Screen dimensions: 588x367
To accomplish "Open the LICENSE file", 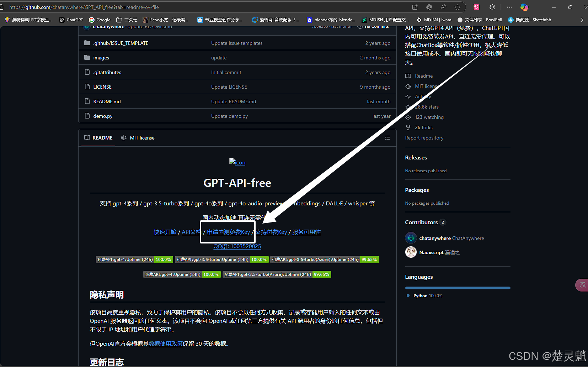I will (x=102, y=87).
